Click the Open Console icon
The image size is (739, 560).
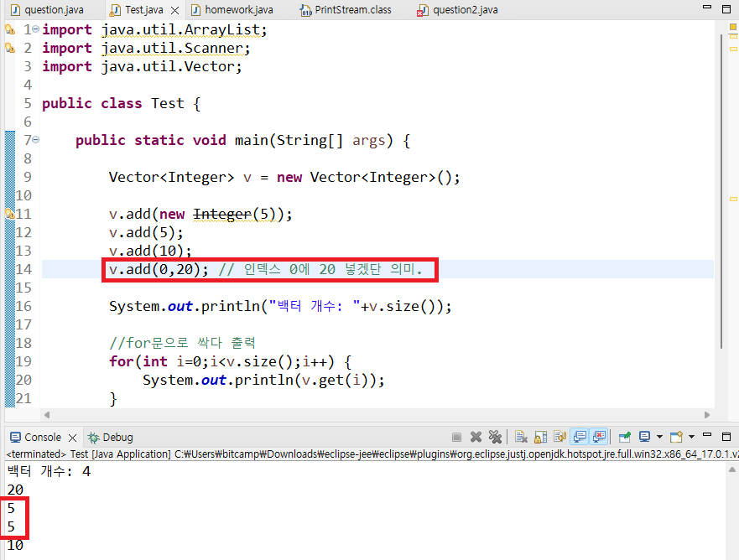676,437
